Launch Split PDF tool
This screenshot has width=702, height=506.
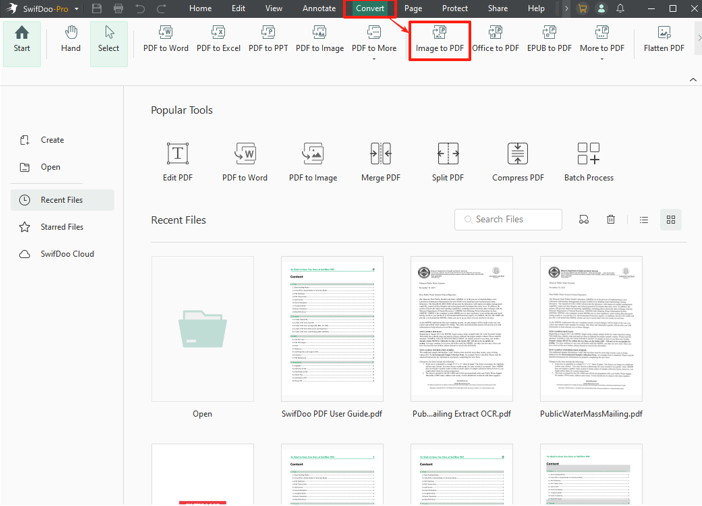click(x=448, y=162)
